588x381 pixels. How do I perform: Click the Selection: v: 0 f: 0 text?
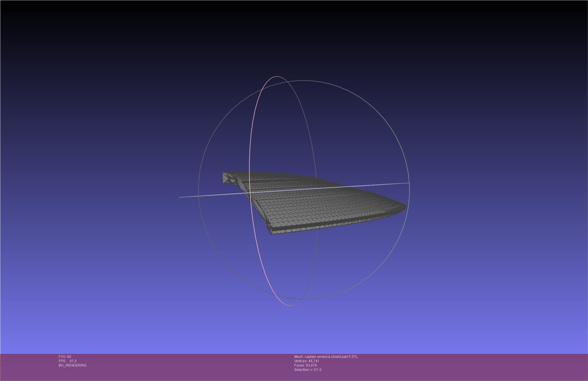click(x=308, y=370)
